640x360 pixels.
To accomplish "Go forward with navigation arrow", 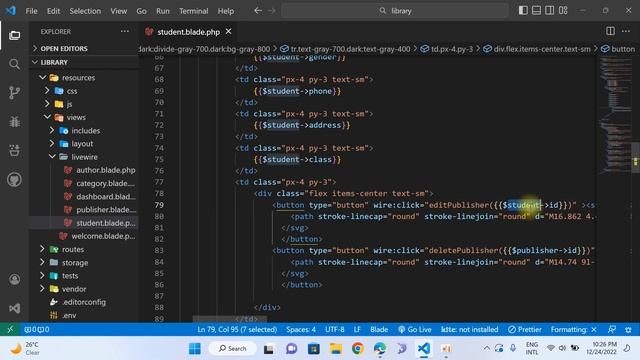I will 271,11.
